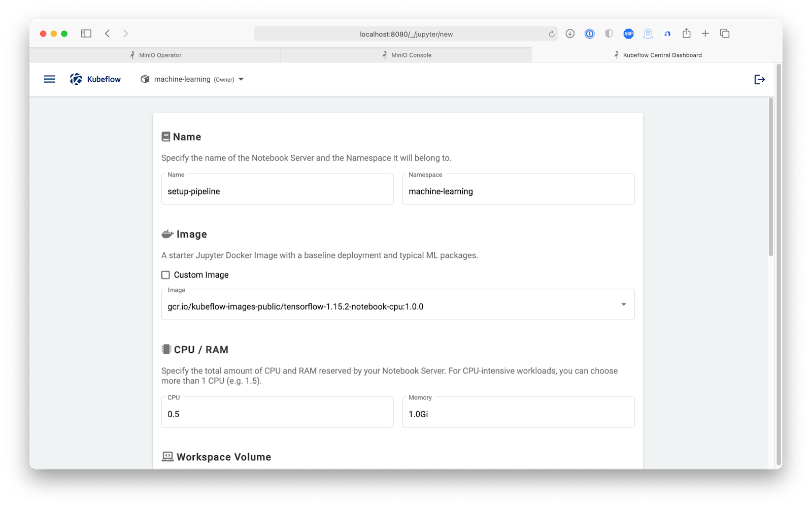Viewport: 812px width, 508px height.
Task: Open the 1Password extension icon
Action: [589, 33]
